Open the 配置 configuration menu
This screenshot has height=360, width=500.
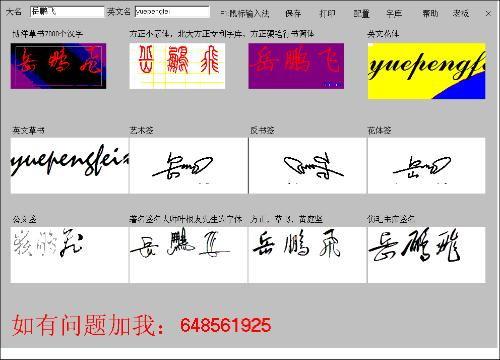pos(361,13)
